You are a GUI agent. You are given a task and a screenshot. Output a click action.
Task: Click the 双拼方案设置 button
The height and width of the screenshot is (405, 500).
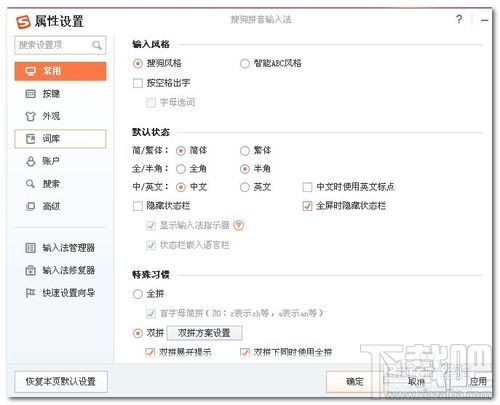pos(204,333)
